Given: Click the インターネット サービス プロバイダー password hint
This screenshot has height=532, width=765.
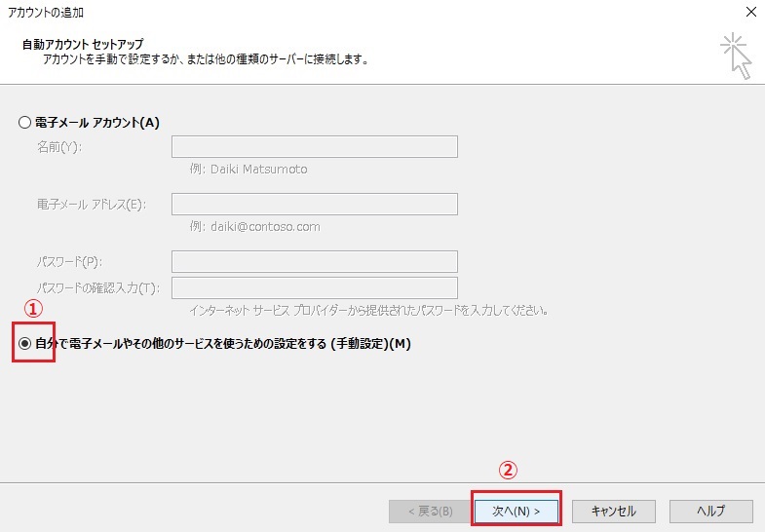Looking at the screenshot, I should coord(368,310).
